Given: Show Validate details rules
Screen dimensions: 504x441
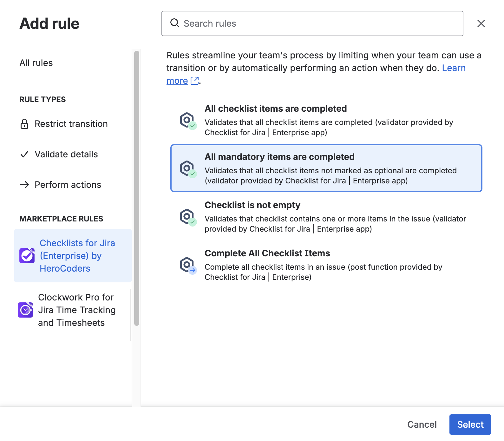Looking at the screenshot, I should 66,154.
